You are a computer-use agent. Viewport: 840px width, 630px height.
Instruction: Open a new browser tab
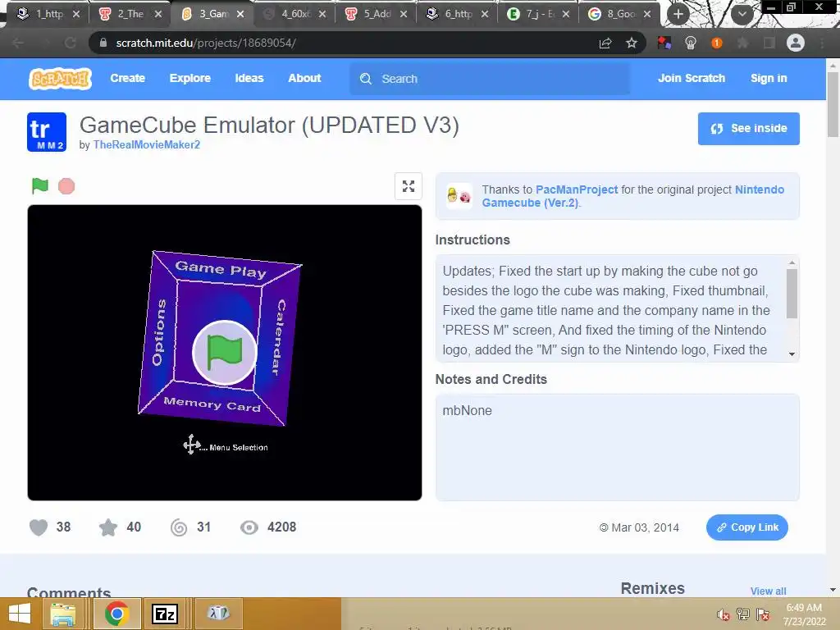678,14
